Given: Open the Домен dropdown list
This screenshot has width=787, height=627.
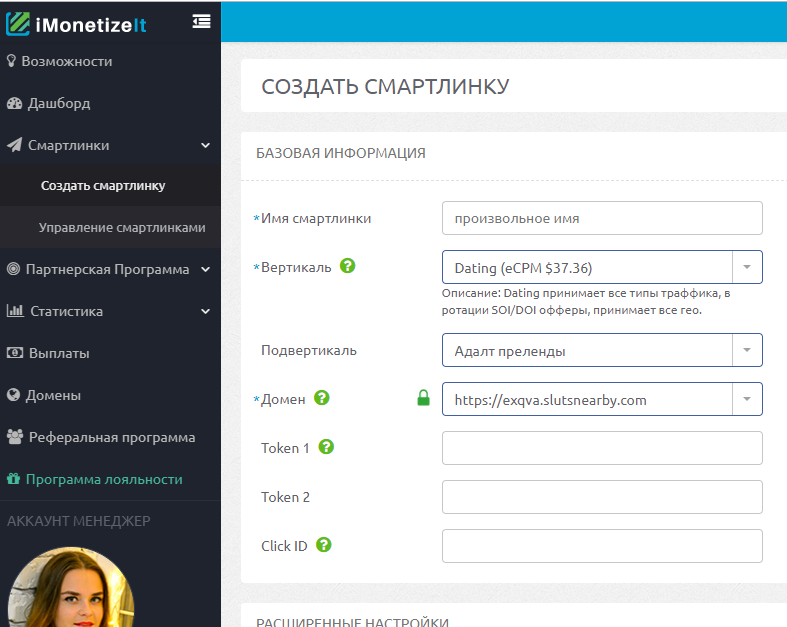Looking at the screenshot, I should (747, 399).
